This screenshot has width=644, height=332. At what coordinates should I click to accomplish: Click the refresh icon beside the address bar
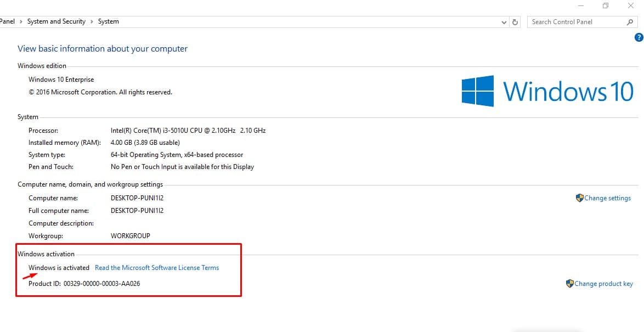[x=515, y=21]
